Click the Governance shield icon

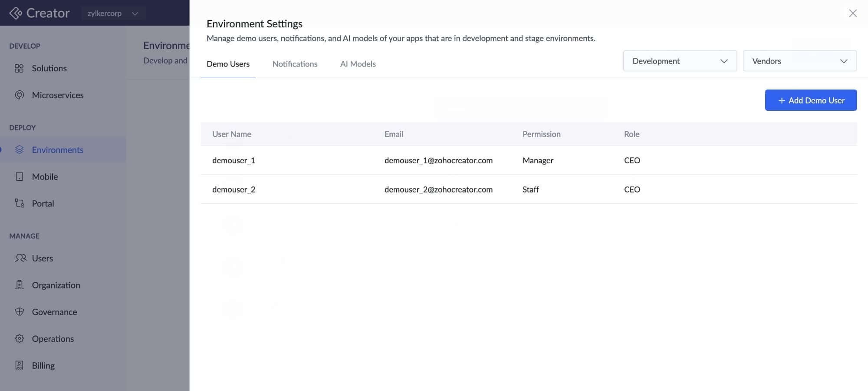tap(19, 311)
